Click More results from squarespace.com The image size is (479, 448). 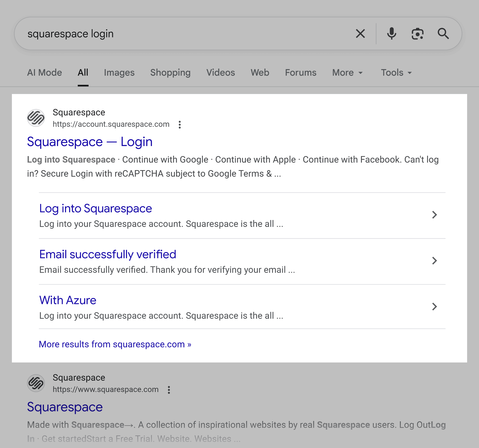coord(115,344)
